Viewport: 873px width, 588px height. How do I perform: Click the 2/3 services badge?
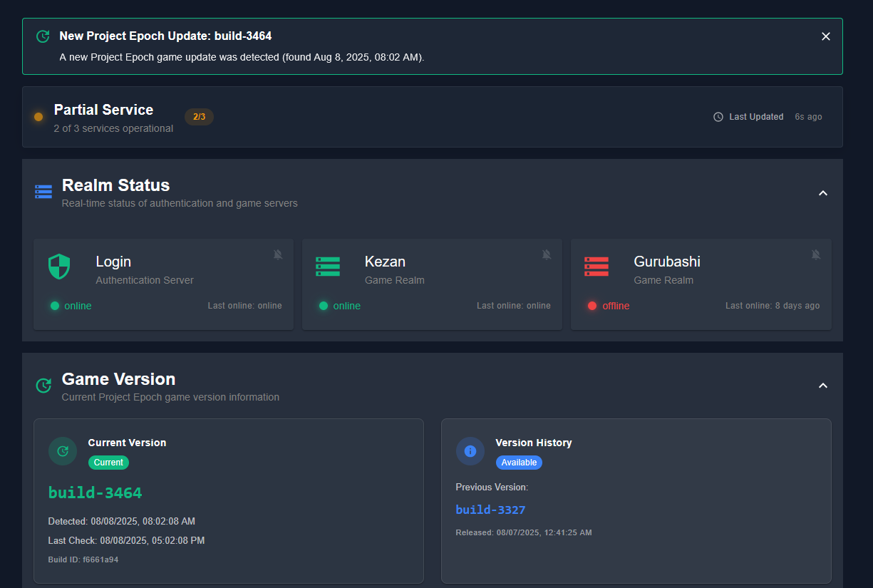(x=199, y=117)
